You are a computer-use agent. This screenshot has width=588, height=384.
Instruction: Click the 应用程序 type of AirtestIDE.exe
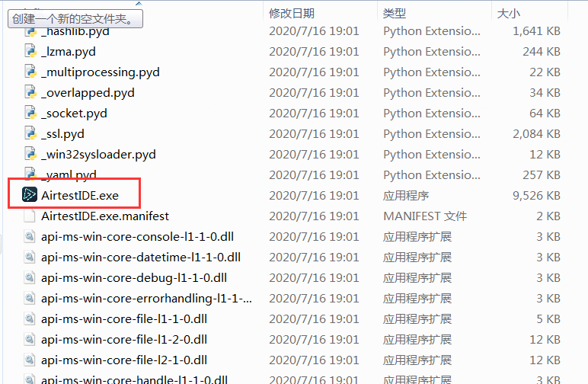406,196
